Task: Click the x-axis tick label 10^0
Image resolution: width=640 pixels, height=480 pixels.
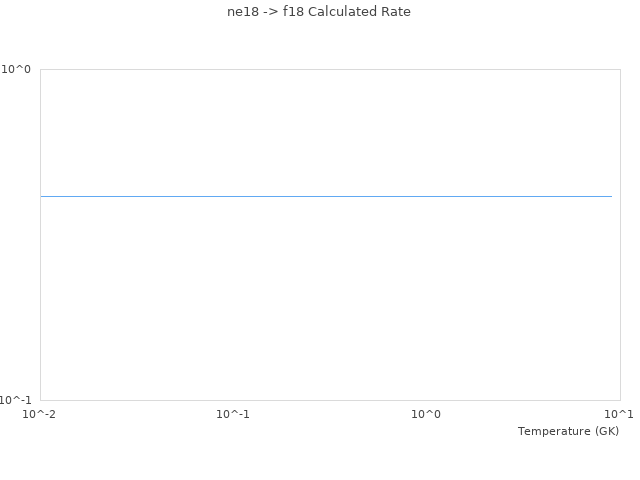Action: click(x=426, y=413)
